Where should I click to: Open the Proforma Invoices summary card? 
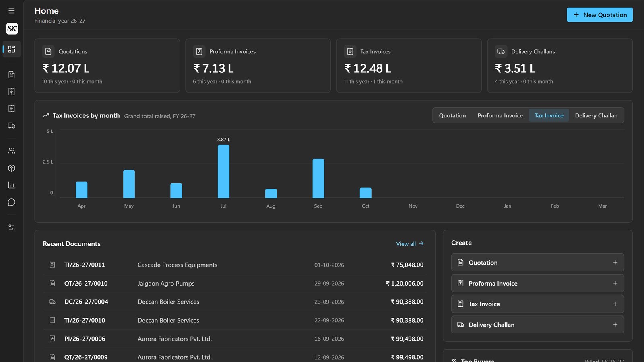coord(258,66)
